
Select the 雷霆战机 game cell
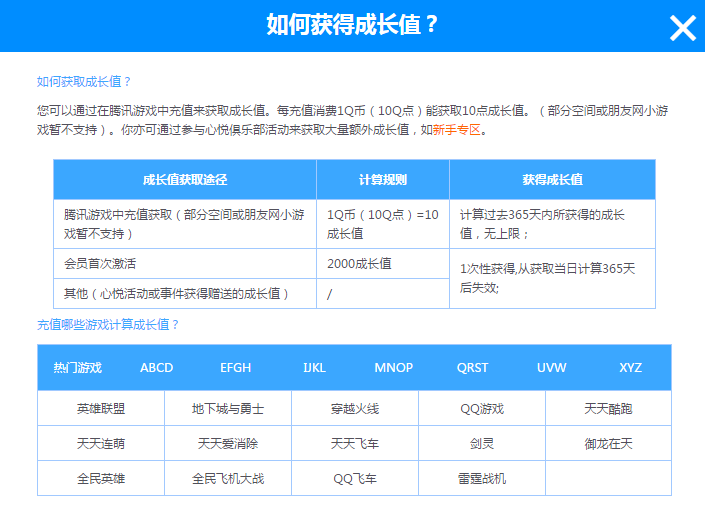pos(482,478)
